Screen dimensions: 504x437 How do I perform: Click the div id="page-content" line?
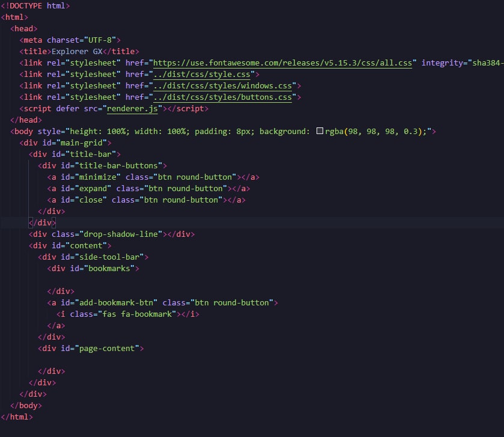pyautogui.click(x=91, y=348)
